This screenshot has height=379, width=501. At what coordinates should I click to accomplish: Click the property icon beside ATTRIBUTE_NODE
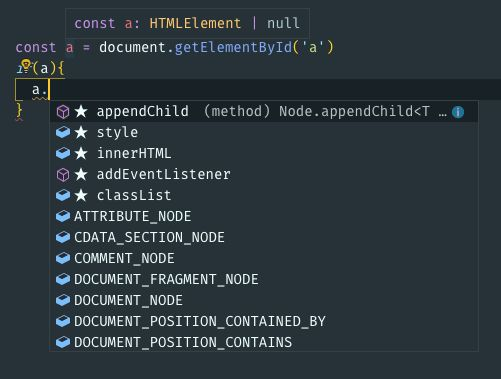(x=63, y=216)
